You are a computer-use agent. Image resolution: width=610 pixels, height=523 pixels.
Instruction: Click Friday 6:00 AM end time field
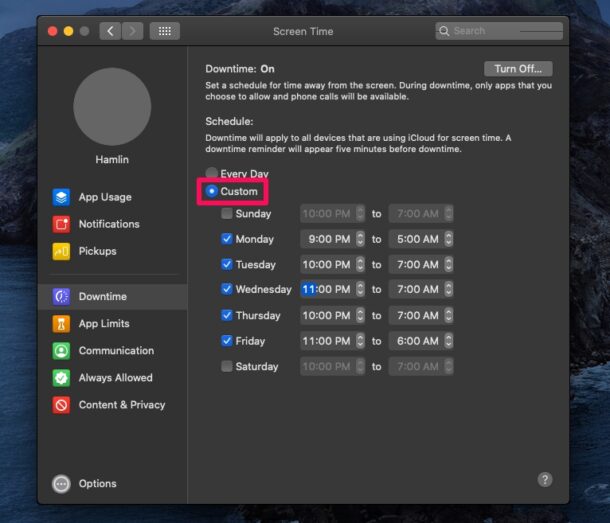tap(417, 341)
